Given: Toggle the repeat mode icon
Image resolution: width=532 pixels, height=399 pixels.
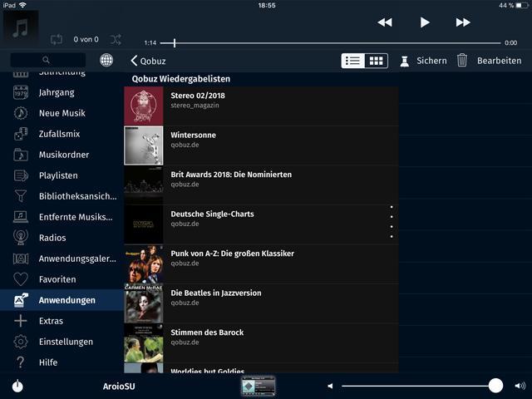Looking at the screenshot, I should (57, 39).
